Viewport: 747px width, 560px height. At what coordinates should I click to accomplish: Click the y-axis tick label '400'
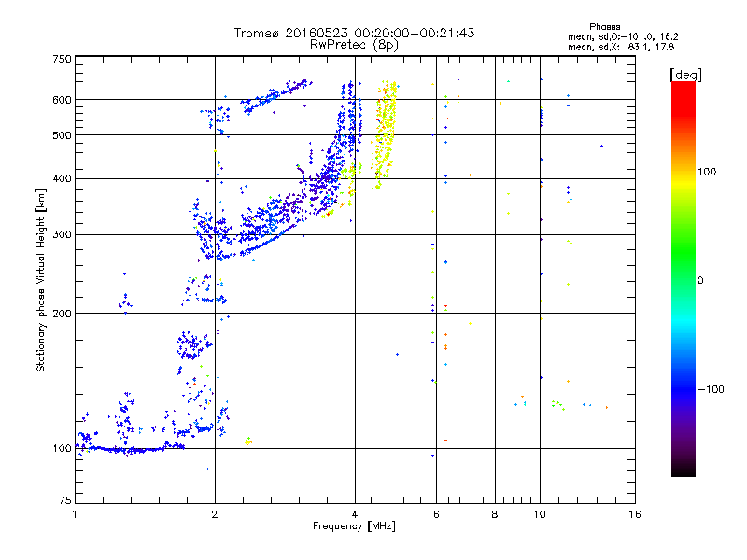pos(62,178)
